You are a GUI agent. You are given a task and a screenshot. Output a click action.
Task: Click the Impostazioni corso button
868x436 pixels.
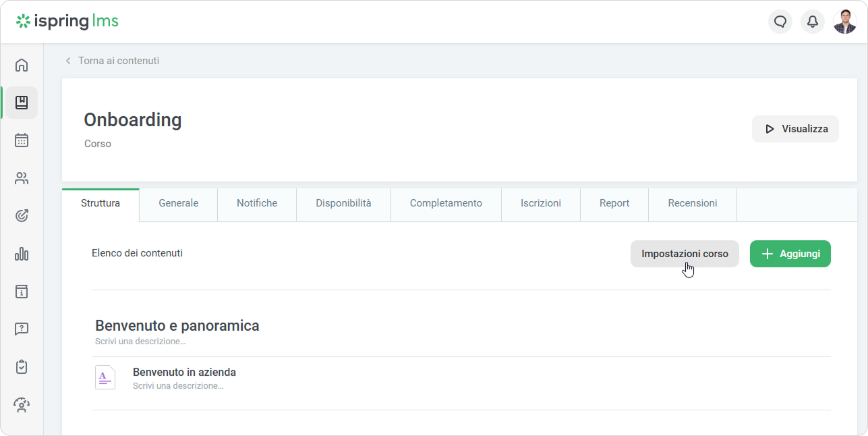[x=685, y=254]
